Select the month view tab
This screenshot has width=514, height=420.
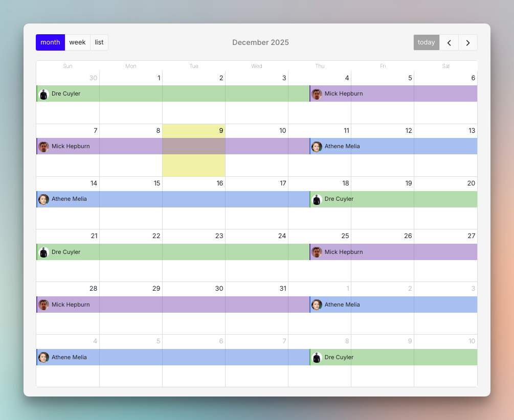(50, 42)
